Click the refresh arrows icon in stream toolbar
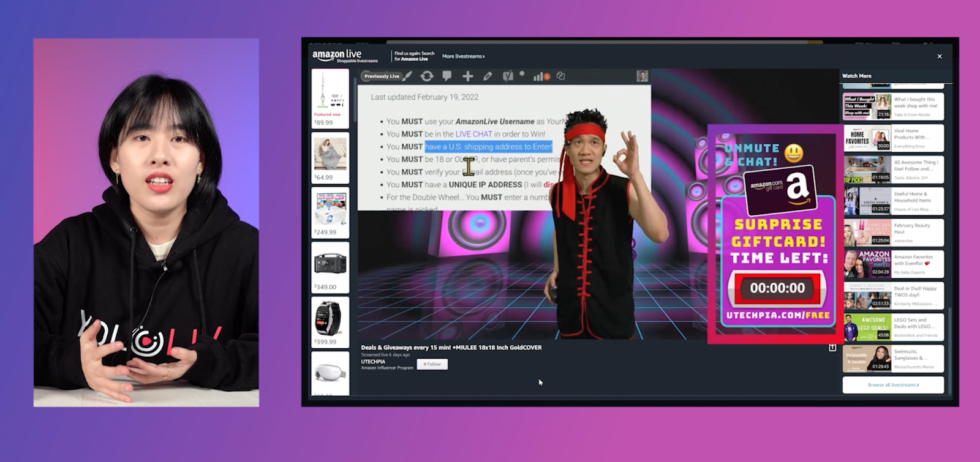This screenshot has height=462, width=980. click(x=427, y=76)
